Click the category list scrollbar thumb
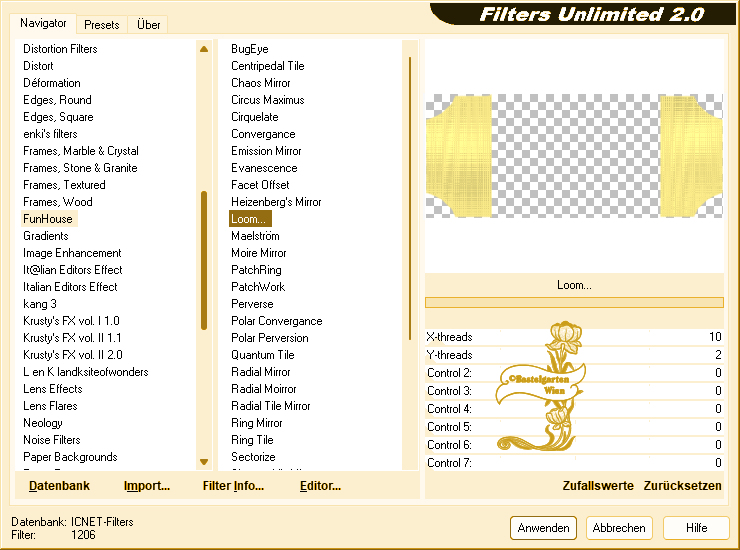 tap(204, 260)
